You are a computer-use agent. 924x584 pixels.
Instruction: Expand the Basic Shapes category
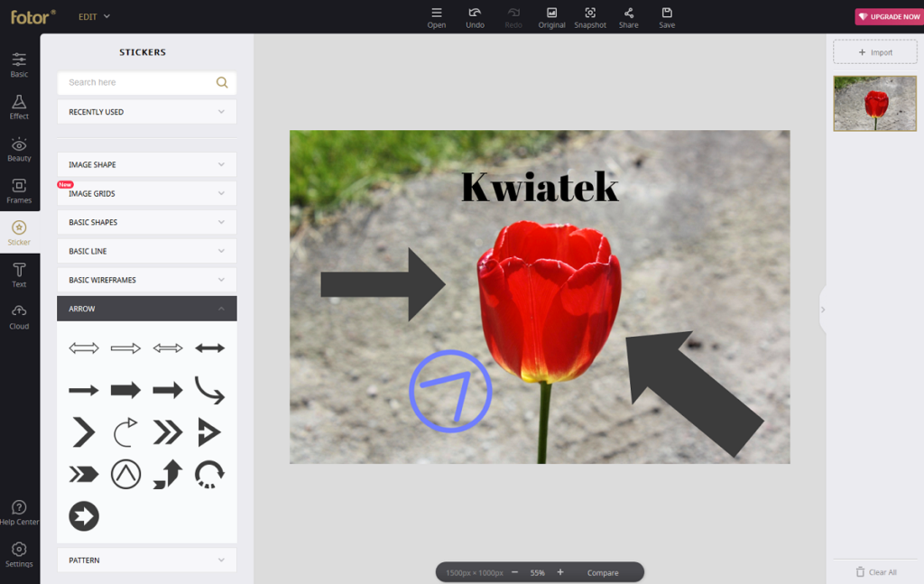pos(147,222)
